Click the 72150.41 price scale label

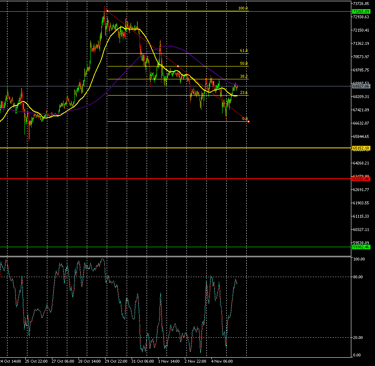tap(362, 30)
